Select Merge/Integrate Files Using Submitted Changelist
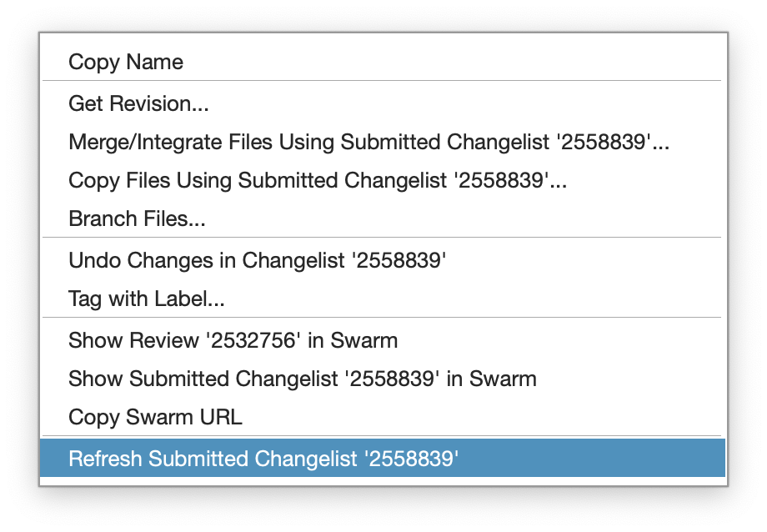The height and width of the screenshot is (532, 767). click(x=383, y=142)
